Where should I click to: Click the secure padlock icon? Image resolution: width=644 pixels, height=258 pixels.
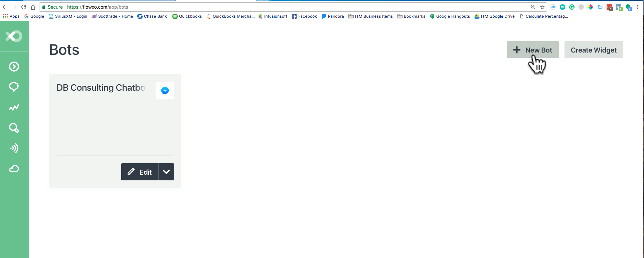click(44, 7)
